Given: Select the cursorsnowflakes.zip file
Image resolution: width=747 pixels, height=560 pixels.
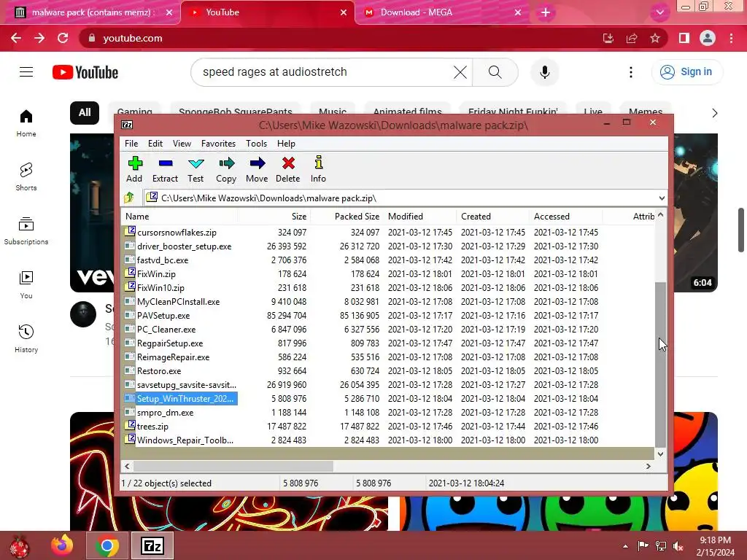Looking at the screenshot, I should (177, 233).
